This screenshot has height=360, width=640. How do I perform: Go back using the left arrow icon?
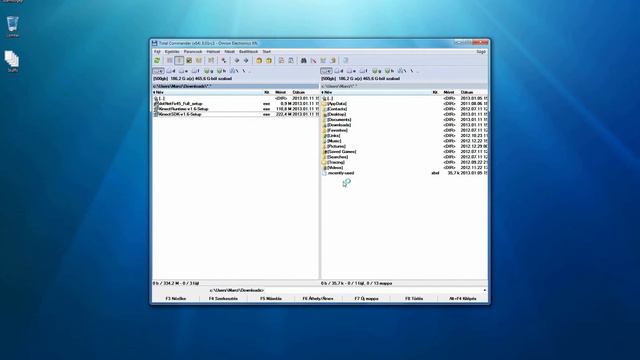(x=237, y=60)
